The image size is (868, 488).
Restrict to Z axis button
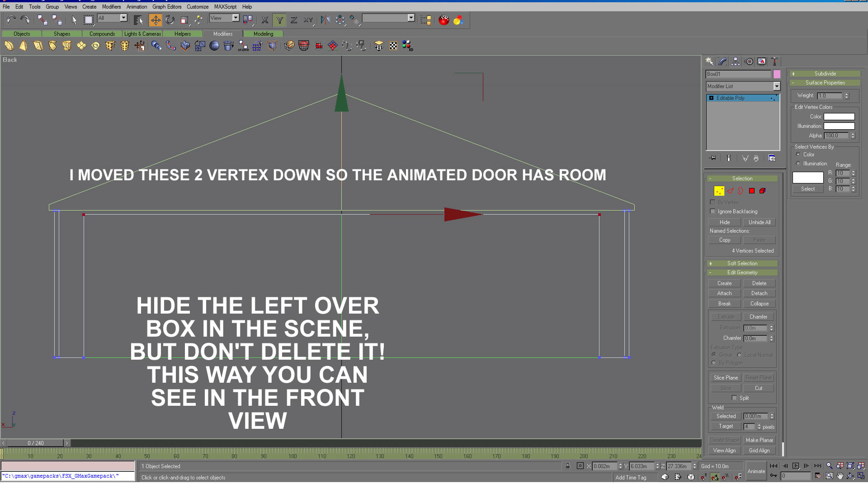(294, 20)
